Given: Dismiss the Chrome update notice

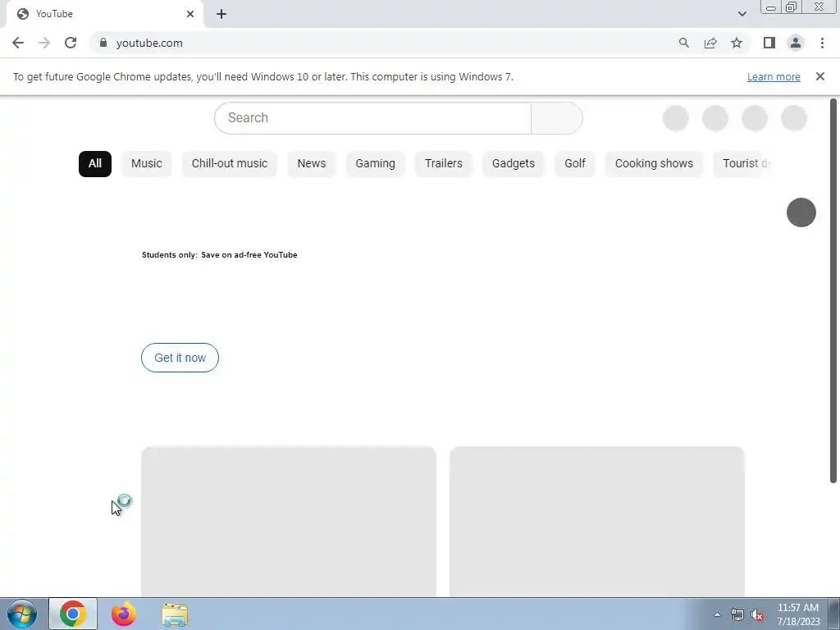Looking at the screenshot, I should pos(820,76).
